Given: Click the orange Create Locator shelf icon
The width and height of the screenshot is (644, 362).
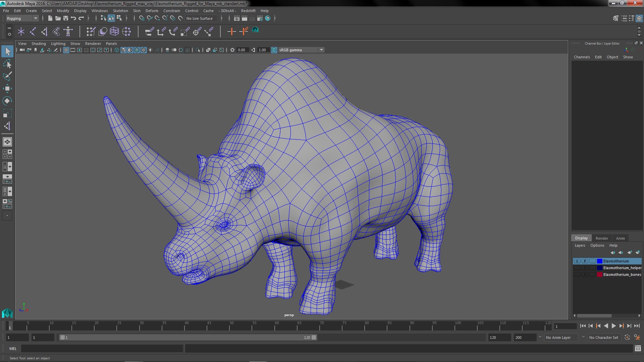Looking at the screenshot, I should [x=231, y=32].
